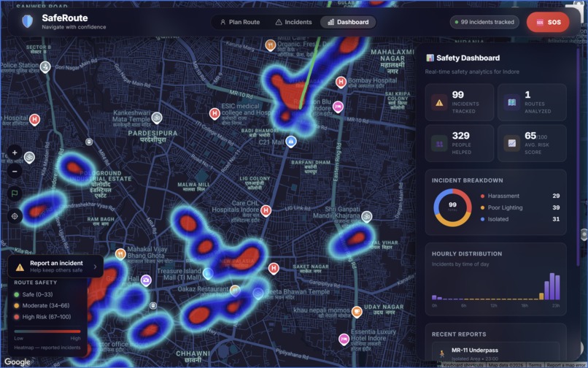Click the Shri Ganpati Mandir Khajrana marker
This screenshot has width=588, height=368.
(x=366, y=216)
